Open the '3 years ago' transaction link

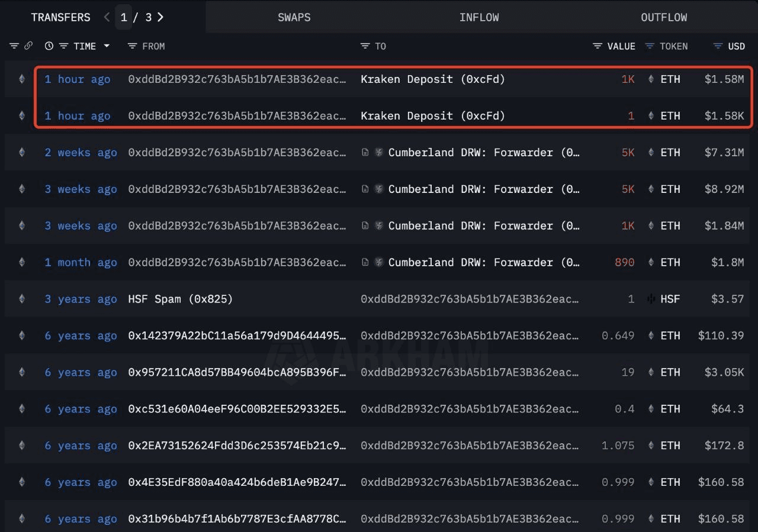[x=81, y=299]
